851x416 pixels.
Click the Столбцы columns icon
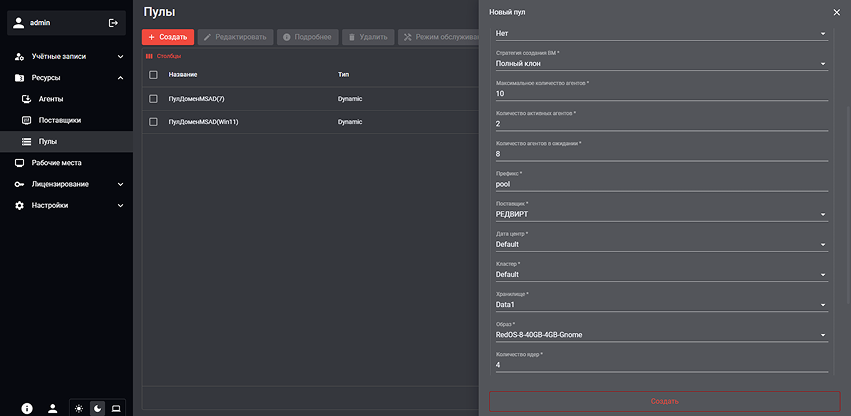[151, 56]
